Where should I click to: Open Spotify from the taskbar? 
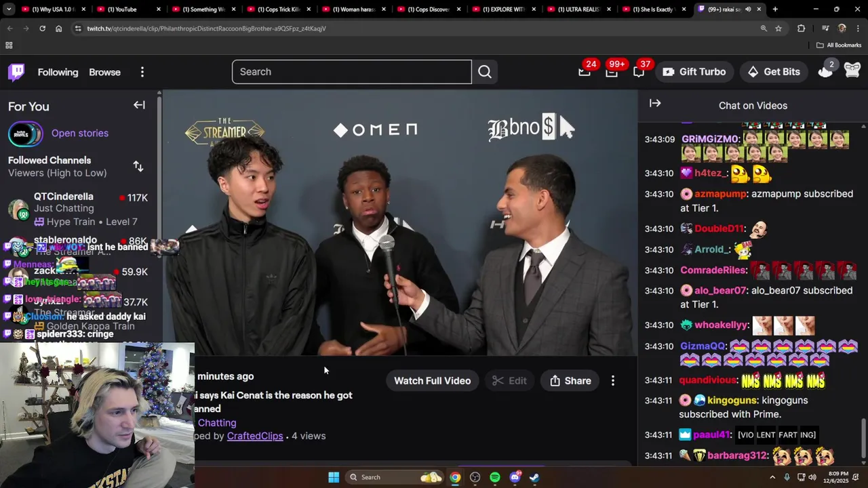(495, 477)
